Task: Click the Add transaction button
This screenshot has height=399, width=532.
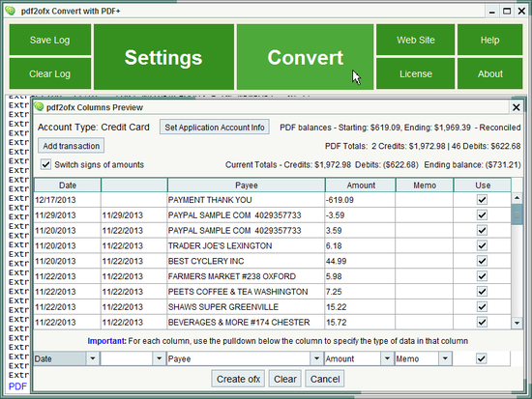Action: point(71,146)
